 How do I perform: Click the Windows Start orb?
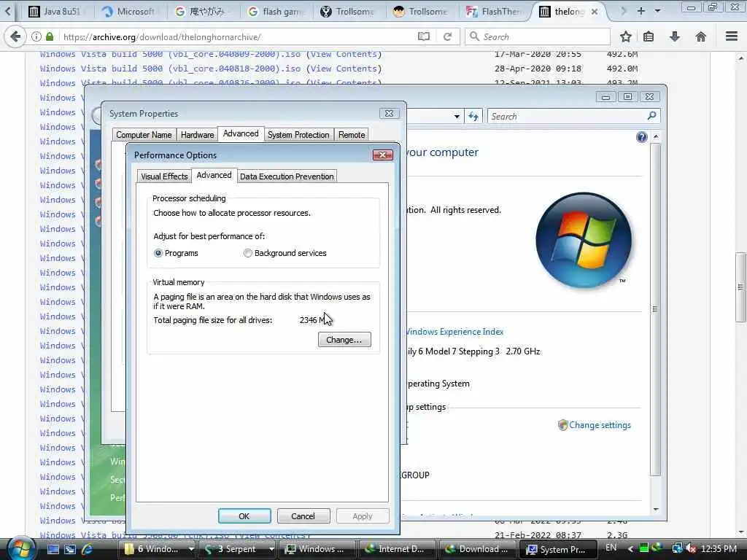pos(20,548)
